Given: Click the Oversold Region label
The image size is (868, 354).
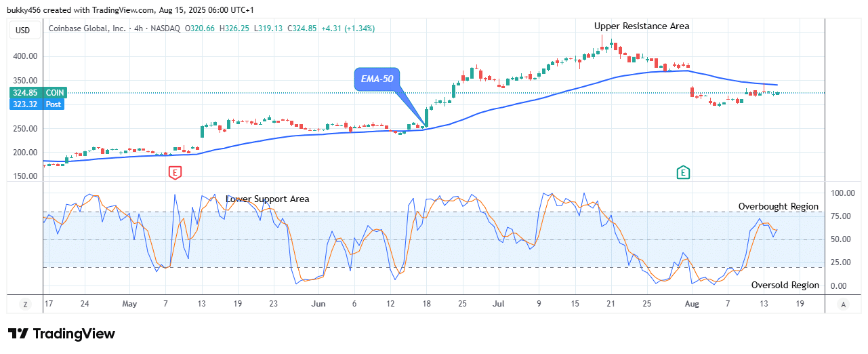Looking at the screenshot, I should point(785,286).
